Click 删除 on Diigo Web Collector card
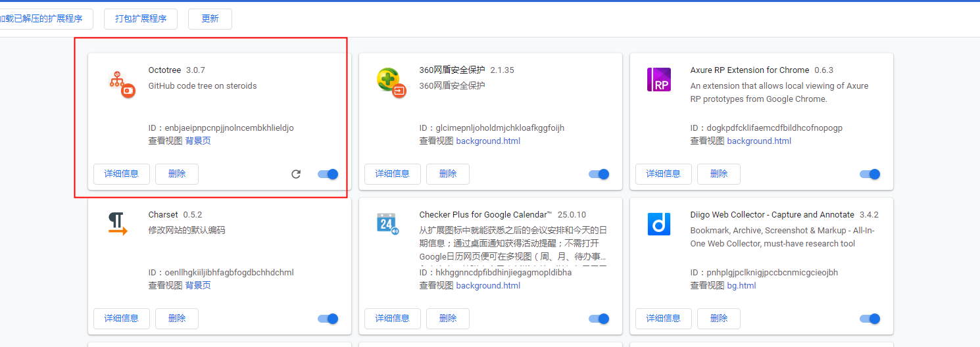Image resolution: width=980 pixels, height=347 pixels. pyautogui.click(x=719, y=319)
